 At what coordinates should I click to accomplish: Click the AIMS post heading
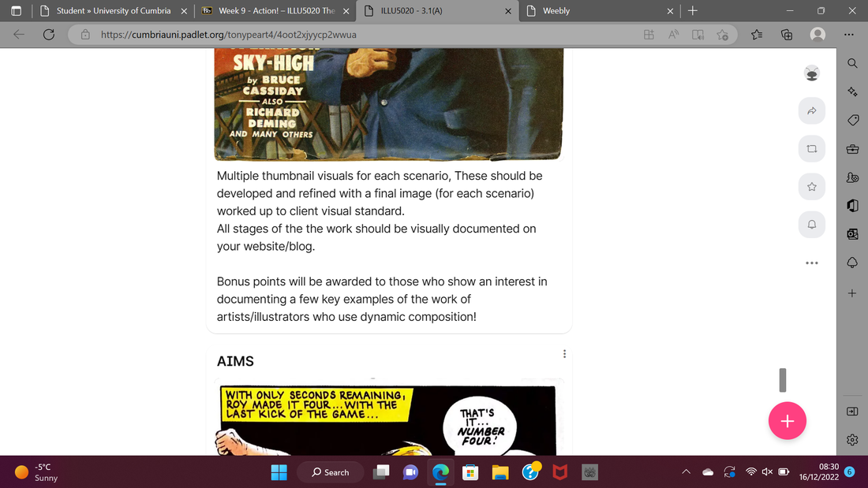235,361
